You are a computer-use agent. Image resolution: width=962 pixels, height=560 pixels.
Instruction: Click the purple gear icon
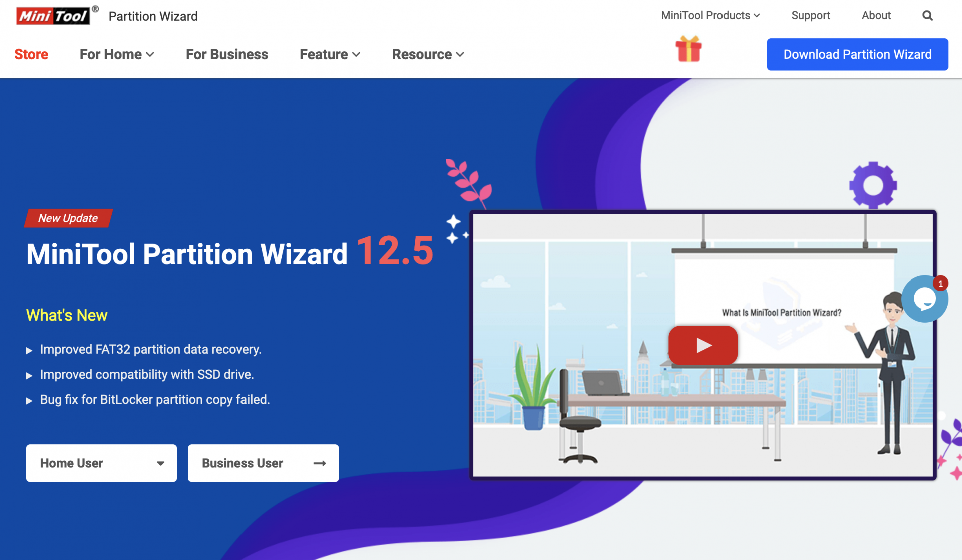[x=873, y=185]
